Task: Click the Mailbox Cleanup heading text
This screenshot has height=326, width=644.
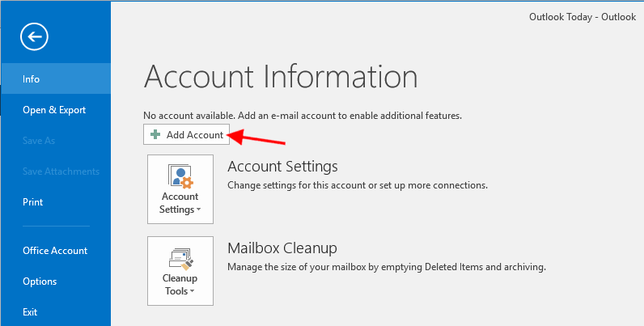Action: click(x=282, y=248)
